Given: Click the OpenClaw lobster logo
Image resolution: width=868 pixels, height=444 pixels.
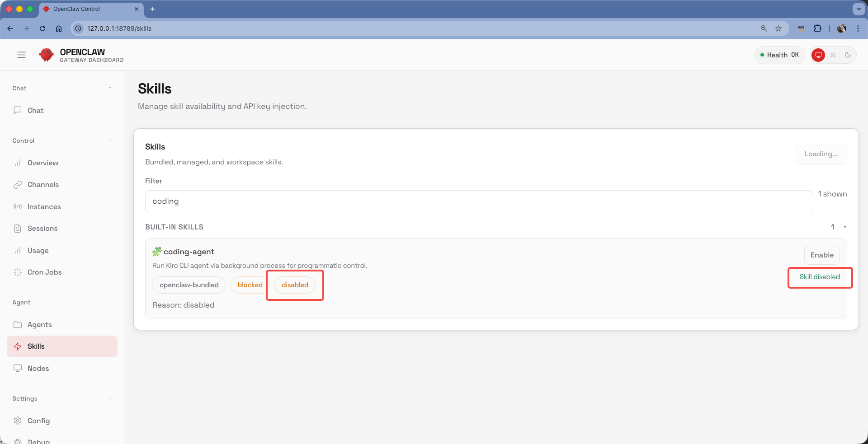Looking at the screenshot, I should click(x=46, y=55).
